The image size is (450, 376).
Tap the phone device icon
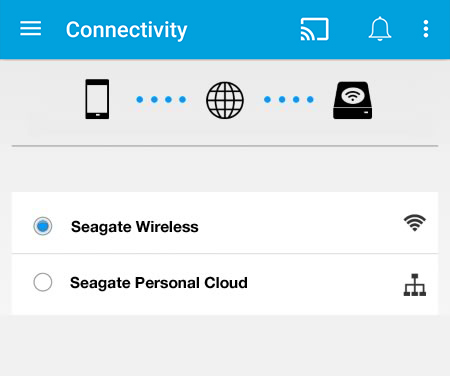click(97, 99)
